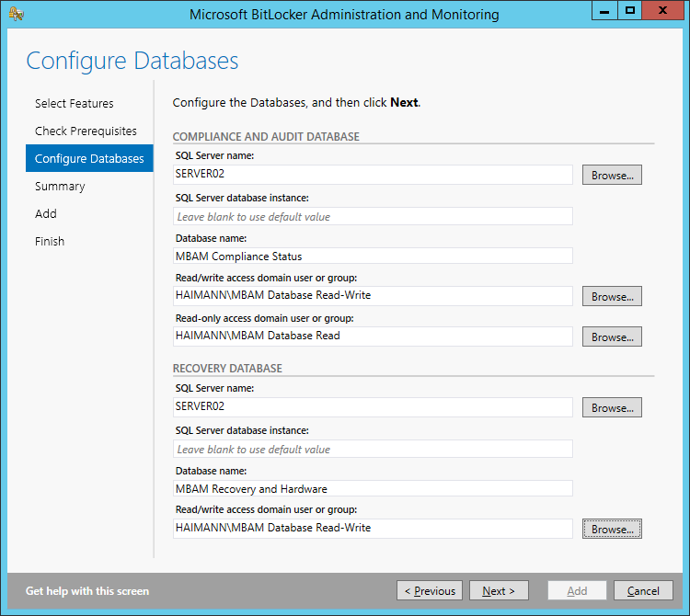Image resolution: width=690 pixels, height=616 pixels.
Task: Open Get help with this screen link
Action: coord(87,591)
